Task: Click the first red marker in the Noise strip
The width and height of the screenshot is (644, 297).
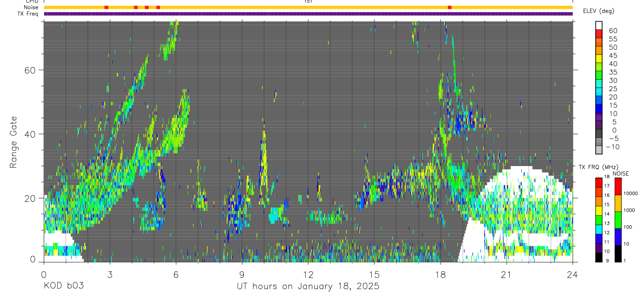Action: tap(106, 7)
